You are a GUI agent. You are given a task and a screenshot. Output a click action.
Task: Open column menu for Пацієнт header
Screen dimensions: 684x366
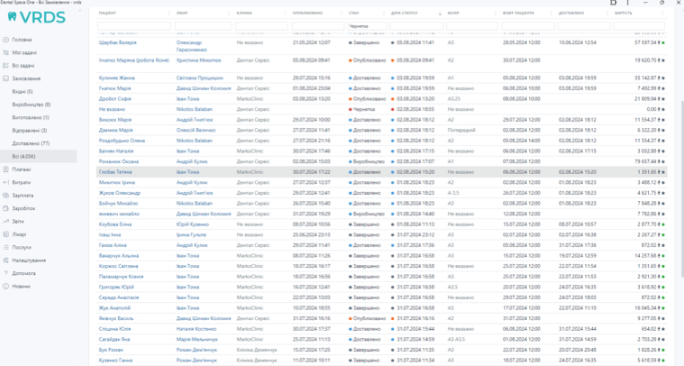tap(169, 13)
